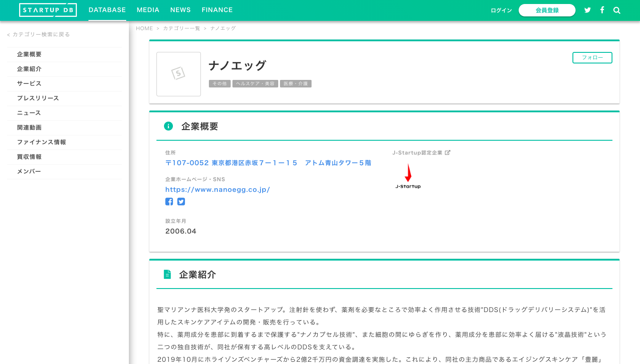The width and height of the screenshot is (640, 364).
Task: Open company's Twitter page icon
Action: click(x=181, y=202)
